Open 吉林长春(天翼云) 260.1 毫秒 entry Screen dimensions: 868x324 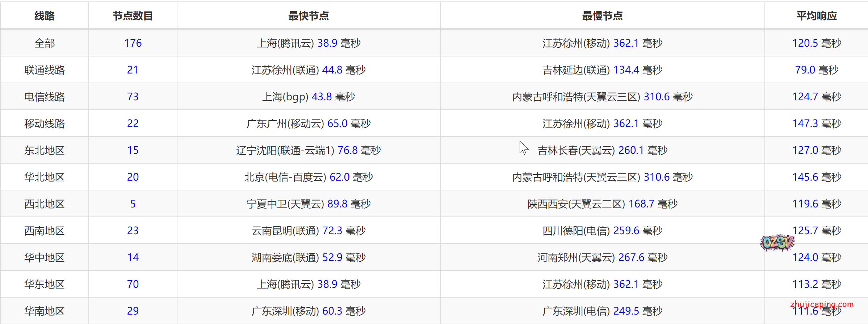coord(602,150)
